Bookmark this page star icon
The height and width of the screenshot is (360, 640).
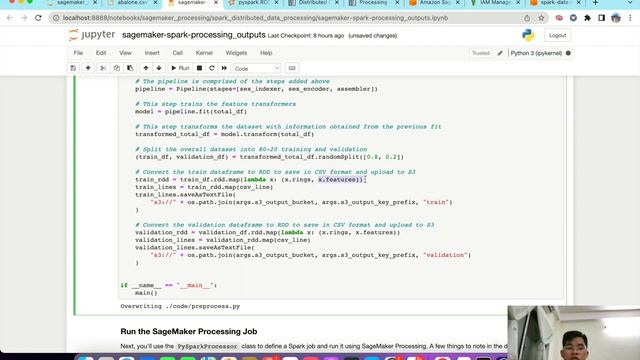click(541, 18)
